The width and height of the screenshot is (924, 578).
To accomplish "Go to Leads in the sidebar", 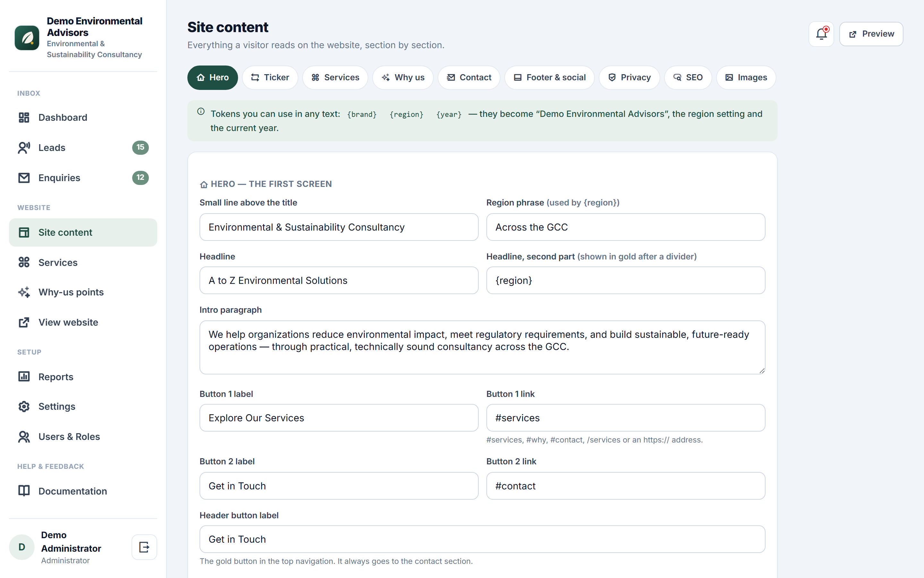I will [x=83, y=148].
